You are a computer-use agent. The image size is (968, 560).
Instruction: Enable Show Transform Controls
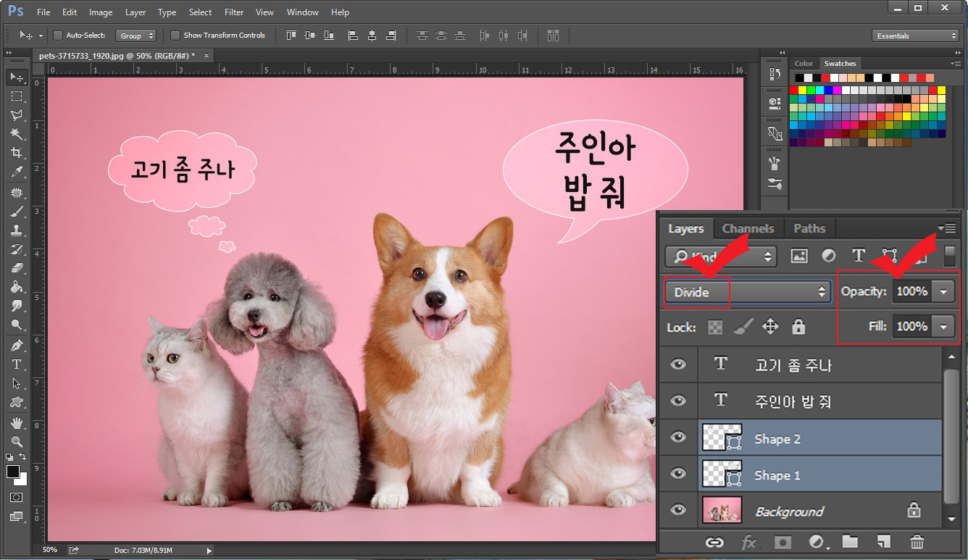click(175, 35)
